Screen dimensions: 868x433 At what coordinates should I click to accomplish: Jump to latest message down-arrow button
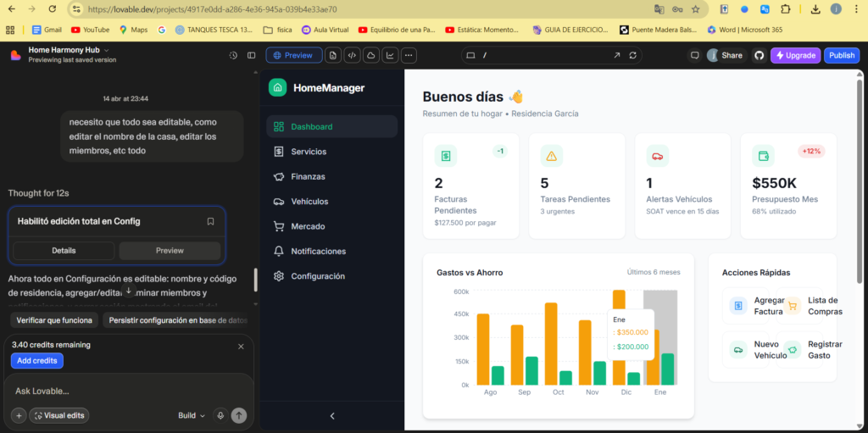click(129, 290)
